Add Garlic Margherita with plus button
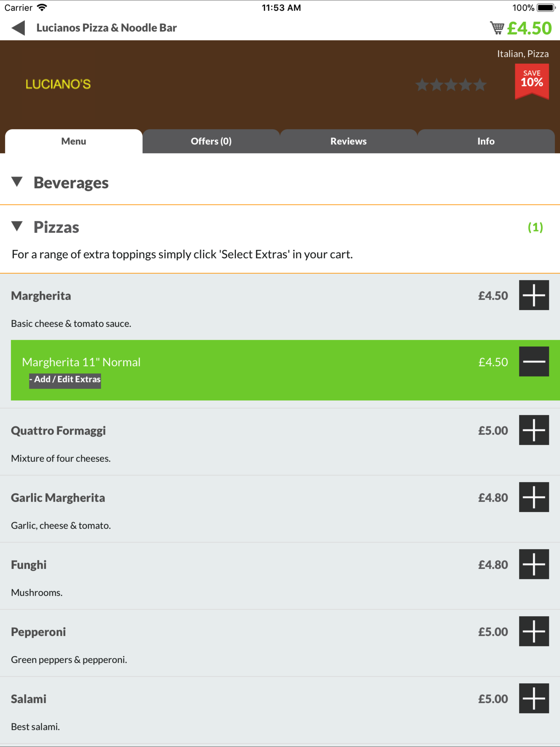The image size is (560, 747). (x=534, y=497)
